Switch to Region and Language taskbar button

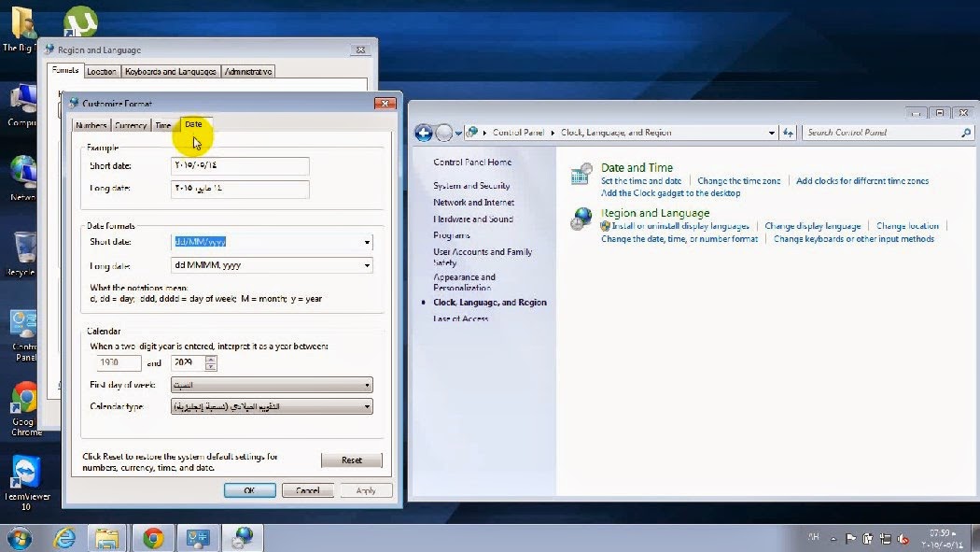(x=243, y=538)
